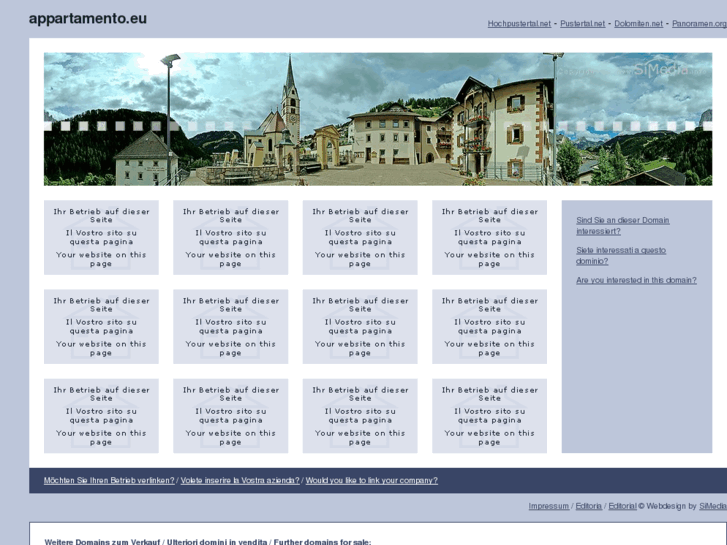Open the Panoramen.org link

tap(699, 24)
